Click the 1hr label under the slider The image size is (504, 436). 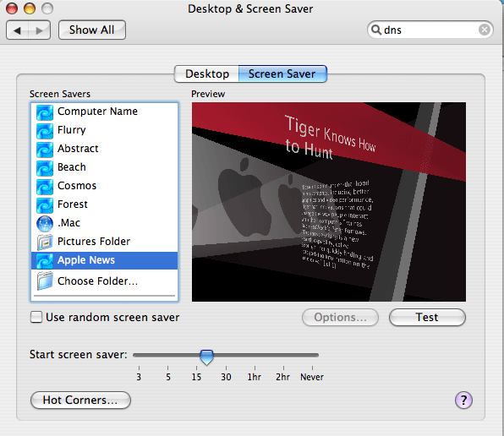tap(255, 377)
